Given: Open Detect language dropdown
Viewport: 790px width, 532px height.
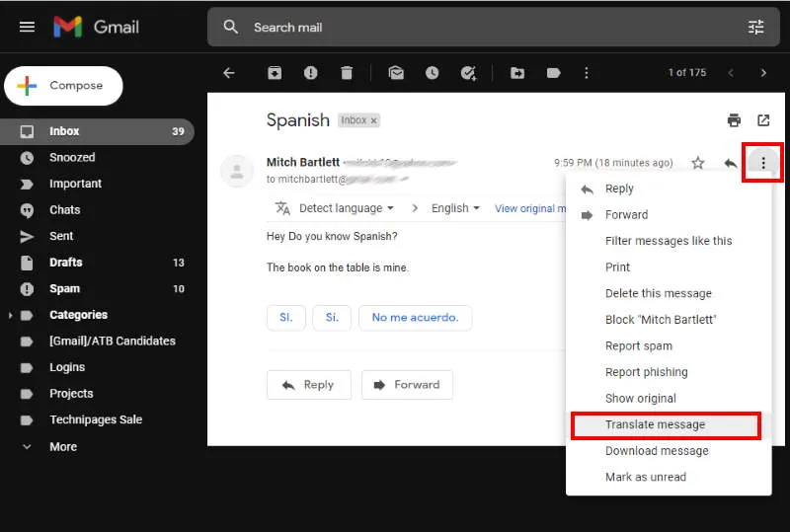Looking at the screenshot, I should [347, 208].
